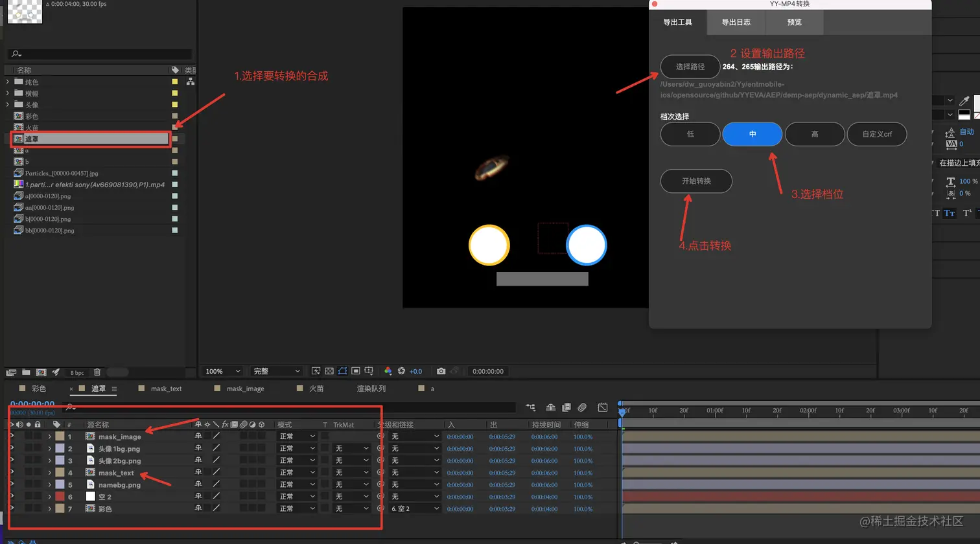
Task: Open the graph editor in the timeline
Action: pos(603,407)
